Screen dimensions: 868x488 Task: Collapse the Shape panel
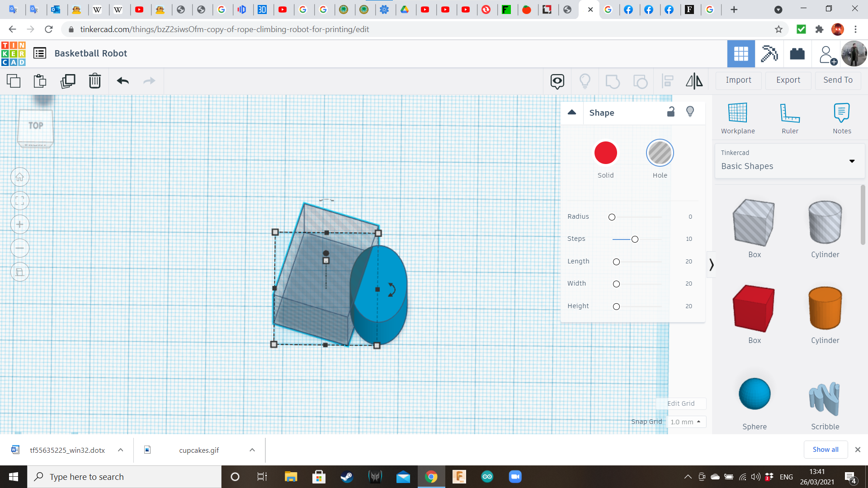[x=571, y=113]
